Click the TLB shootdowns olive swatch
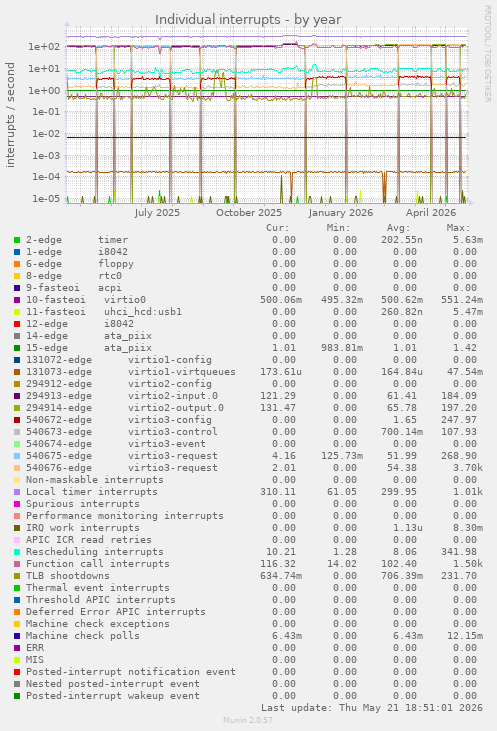The width and height of the screenshot is (497, 731). [17, 576]
